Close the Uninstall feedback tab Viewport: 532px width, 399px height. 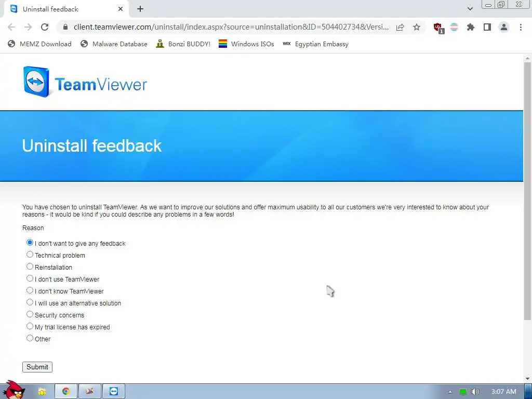pyautogui.click(x=121, y=9)
